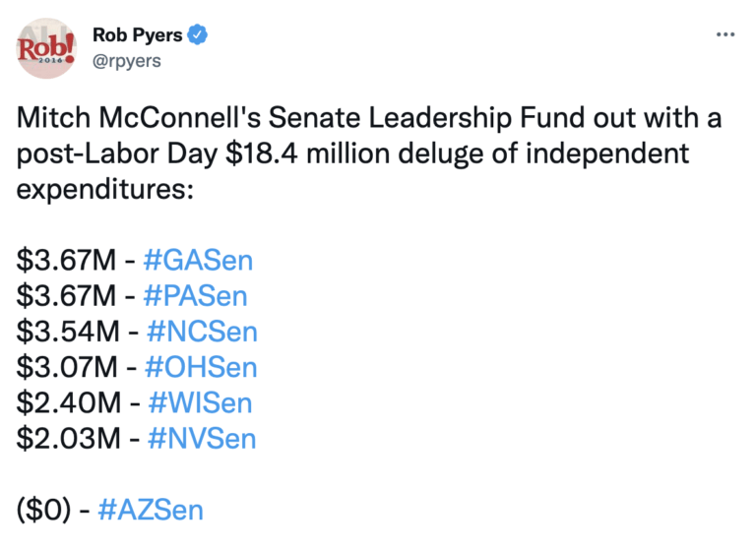Viewport: 756px width, 549px height.
Task: Select the #NCSen hashtag
Action: tap(201, 332)
